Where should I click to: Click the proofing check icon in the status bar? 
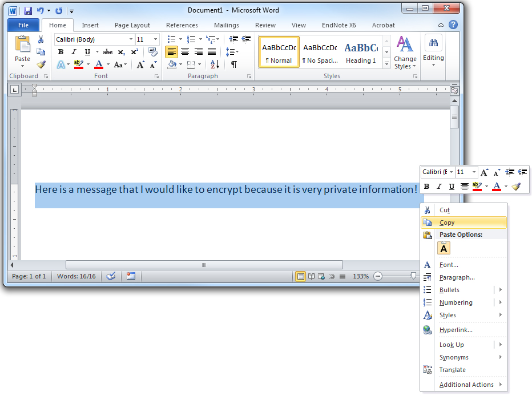pyautogui.click(x=111, y=276)
